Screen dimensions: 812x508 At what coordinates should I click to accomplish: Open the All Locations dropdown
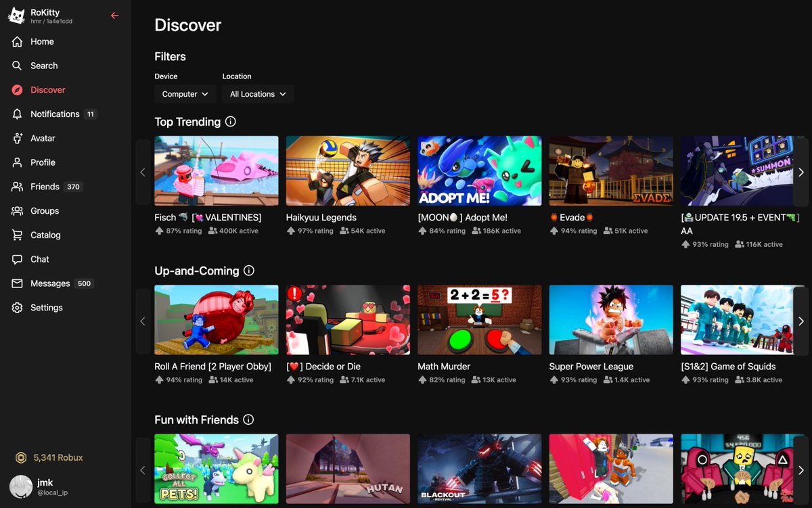click(258, 94)
